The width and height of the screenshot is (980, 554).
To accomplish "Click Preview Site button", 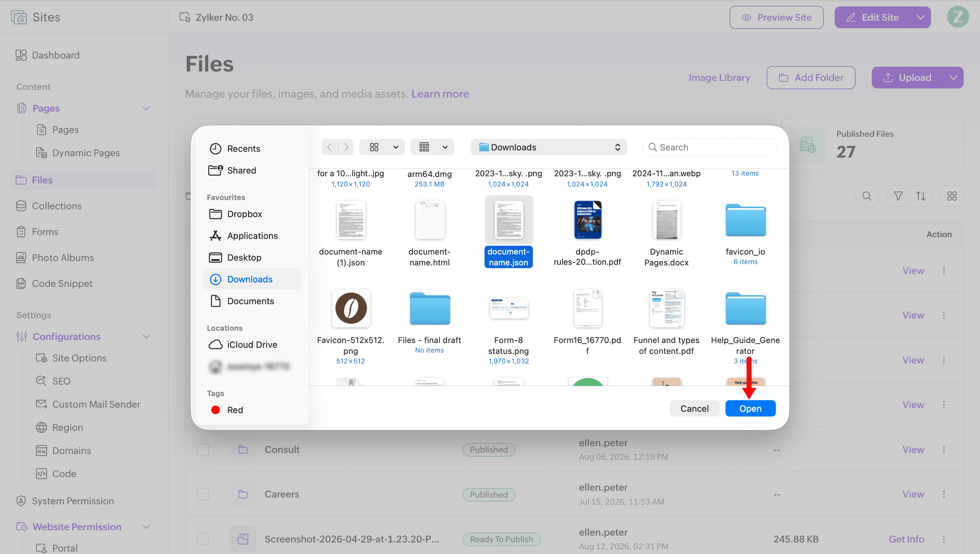I will [x=776, y=17].
